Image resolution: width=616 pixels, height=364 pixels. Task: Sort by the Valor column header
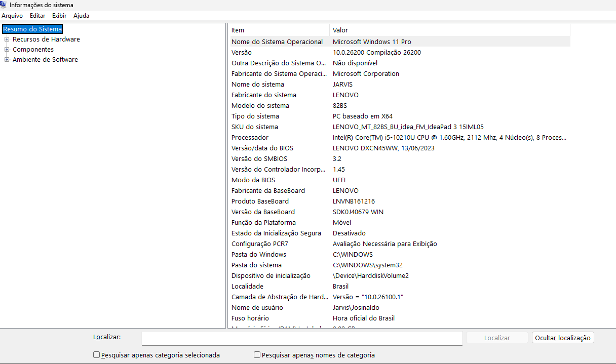[450, 30]
